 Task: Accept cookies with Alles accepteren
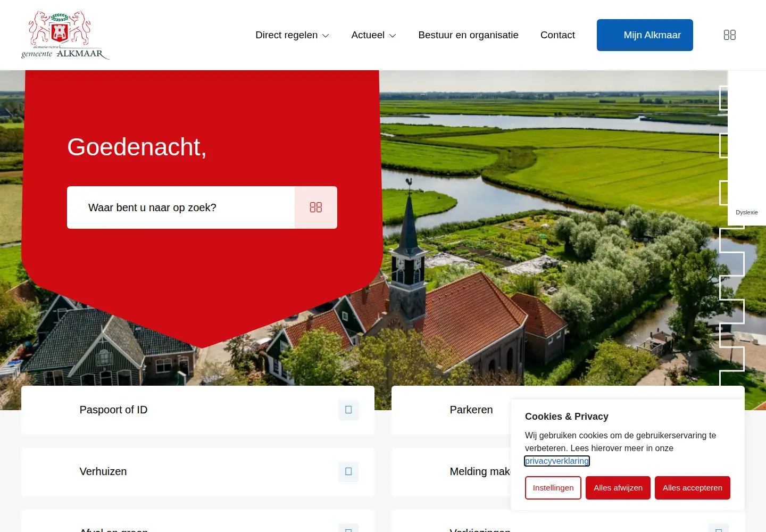693,488
